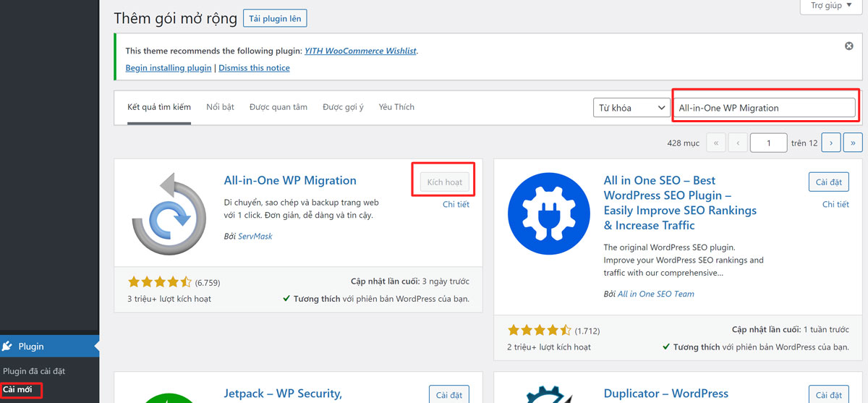Click the All in One SEO plugin icon
Image resolution: width=868 pixels, height=403 pixels.
click(x=548, y=213)
